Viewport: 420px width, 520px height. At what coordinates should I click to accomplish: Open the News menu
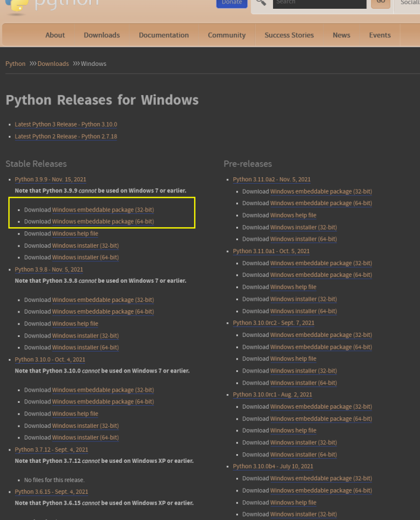341,35
